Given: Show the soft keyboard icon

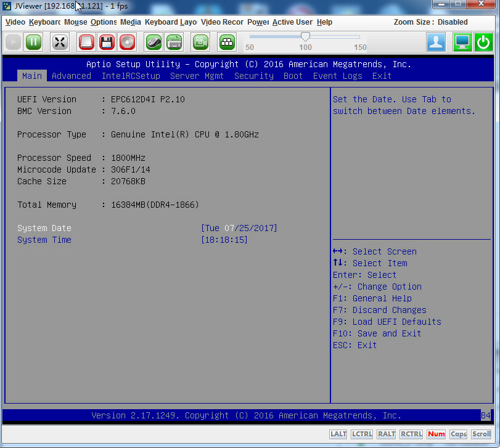Looking at the screenshot, I should tap(174, 42).
